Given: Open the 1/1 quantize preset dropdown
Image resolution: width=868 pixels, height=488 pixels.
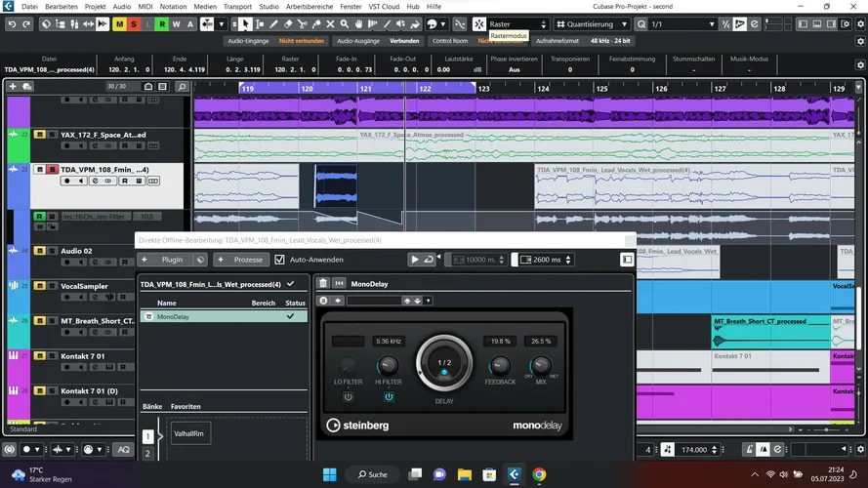Looking at the screenshot, I should (x=683, y=24).
